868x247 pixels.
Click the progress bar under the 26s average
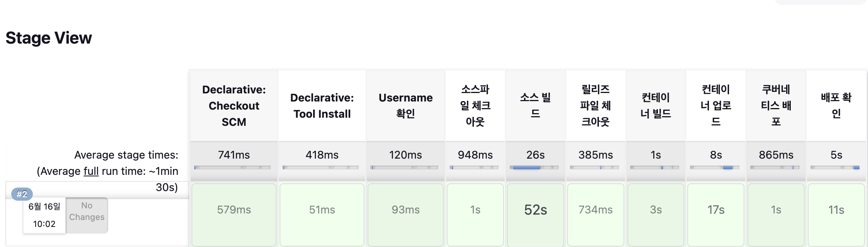pos(535,167)
